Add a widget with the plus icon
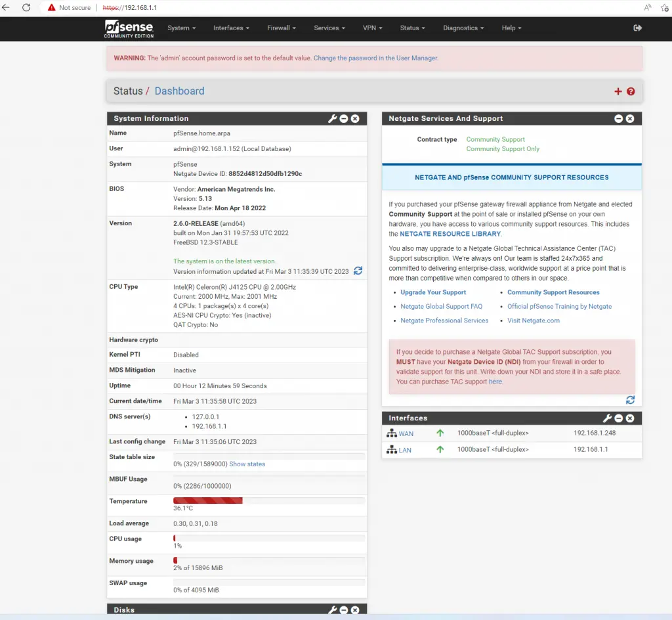 click(618, 91)
